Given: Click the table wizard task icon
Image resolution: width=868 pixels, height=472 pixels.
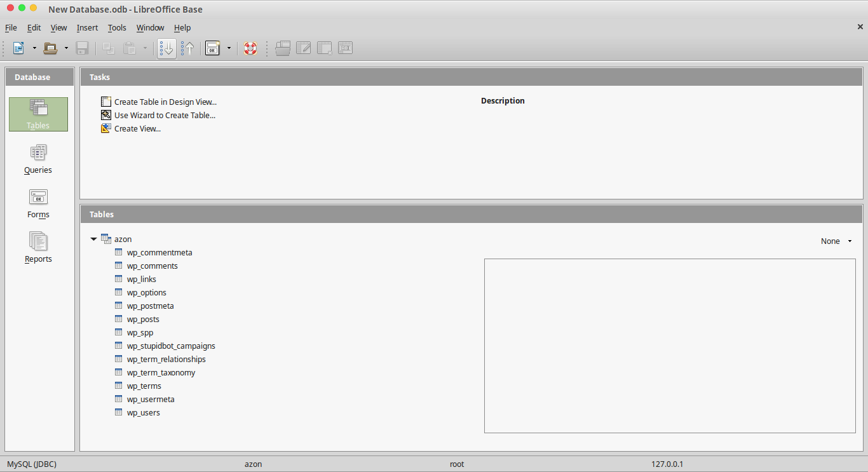Looking at the screenshot, I should tap(106, 115).
